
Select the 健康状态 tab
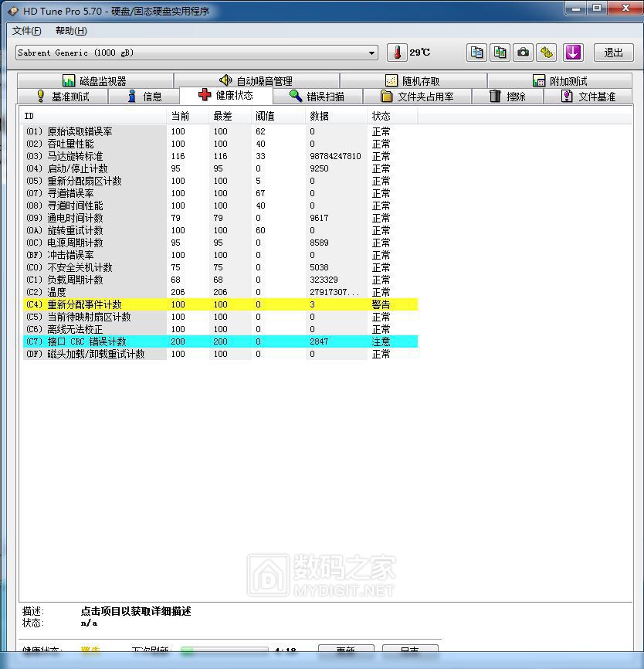coord(226,95)
